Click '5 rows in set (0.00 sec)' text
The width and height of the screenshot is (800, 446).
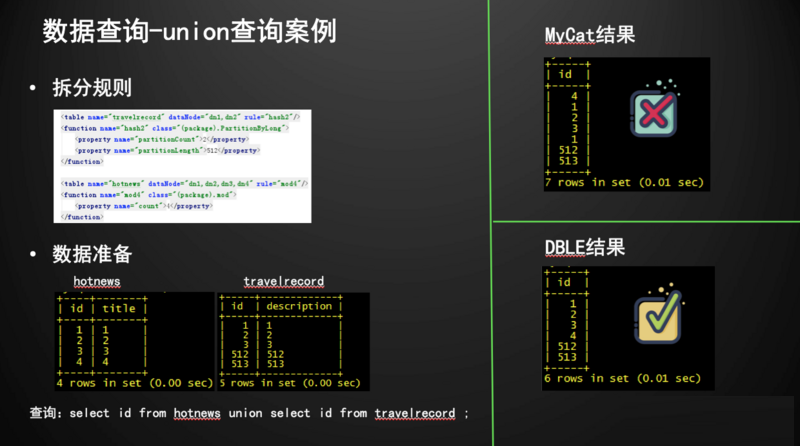pyautogui.click(x=290, y=383)
